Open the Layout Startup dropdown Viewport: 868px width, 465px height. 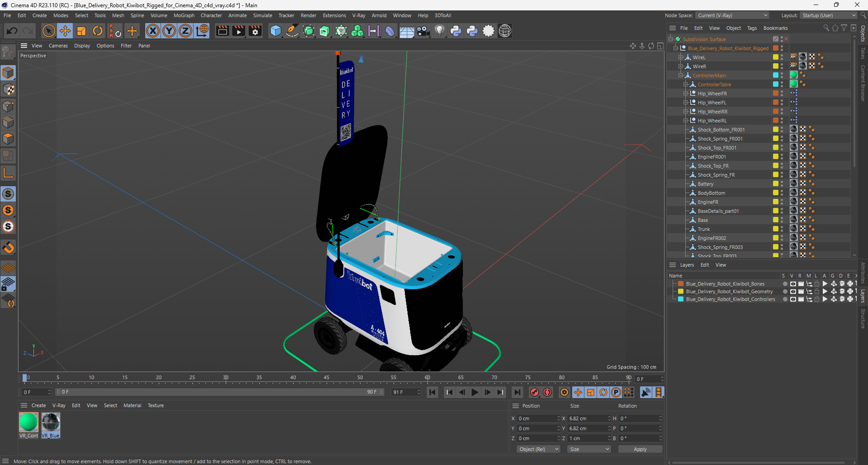(x=829, y=15)
